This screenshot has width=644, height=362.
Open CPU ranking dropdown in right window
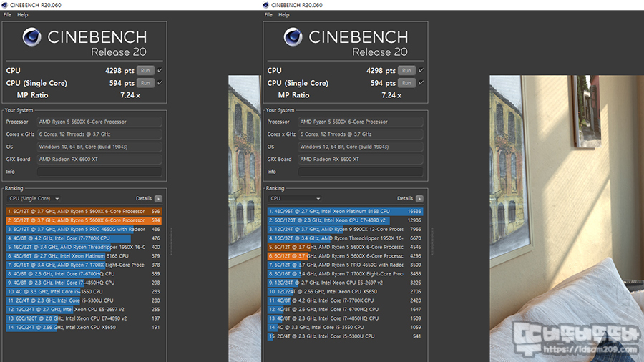[x=295, y=199]
